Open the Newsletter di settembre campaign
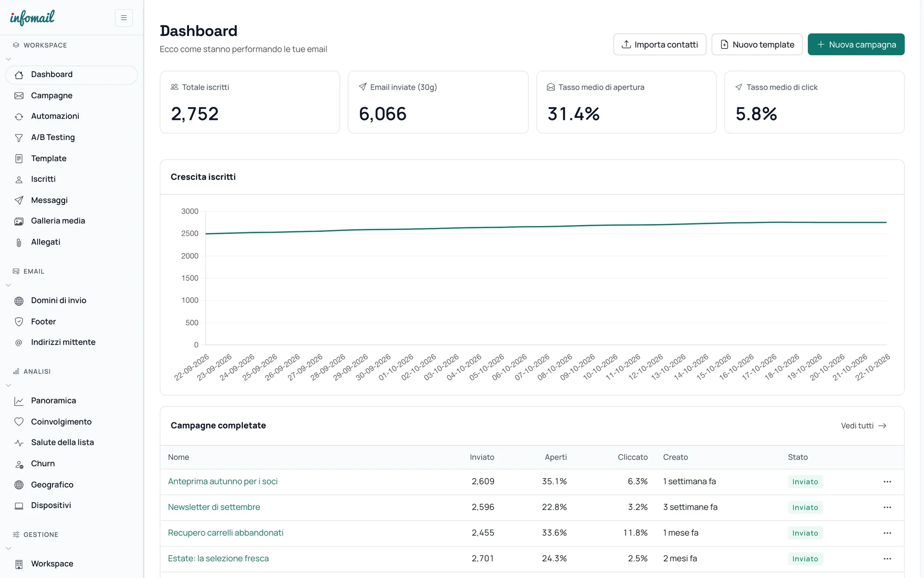 point(214,507)
